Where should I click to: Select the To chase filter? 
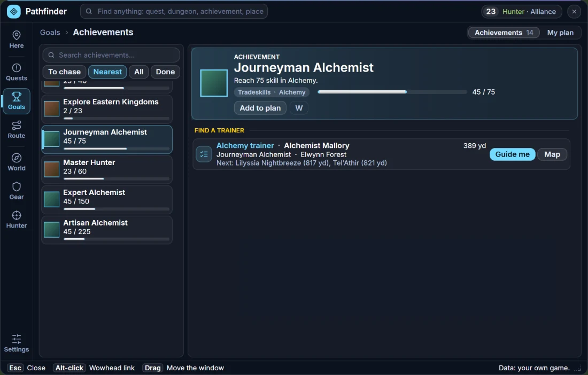65,72
